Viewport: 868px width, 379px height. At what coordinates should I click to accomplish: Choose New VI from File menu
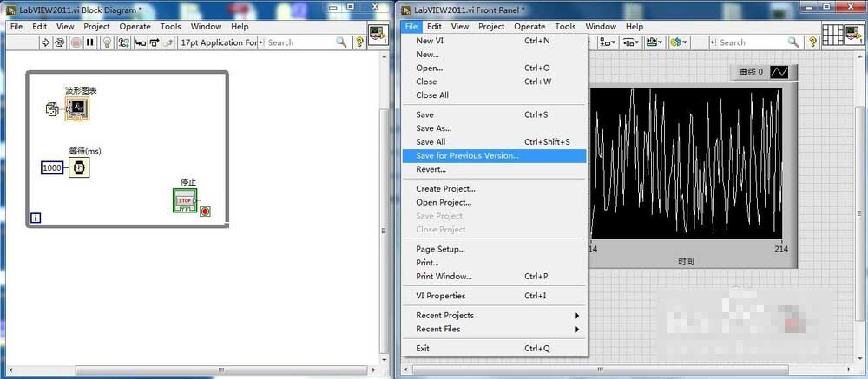point(494,41)
